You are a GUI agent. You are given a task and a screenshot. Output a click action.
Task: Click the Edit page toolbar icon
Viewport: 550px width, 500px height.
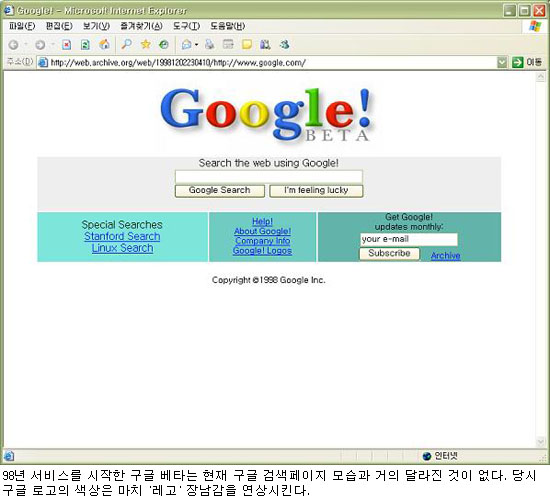point(228,44)
